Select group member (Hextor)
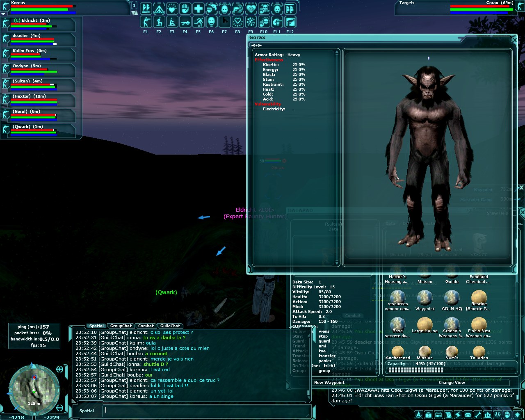 38,100
